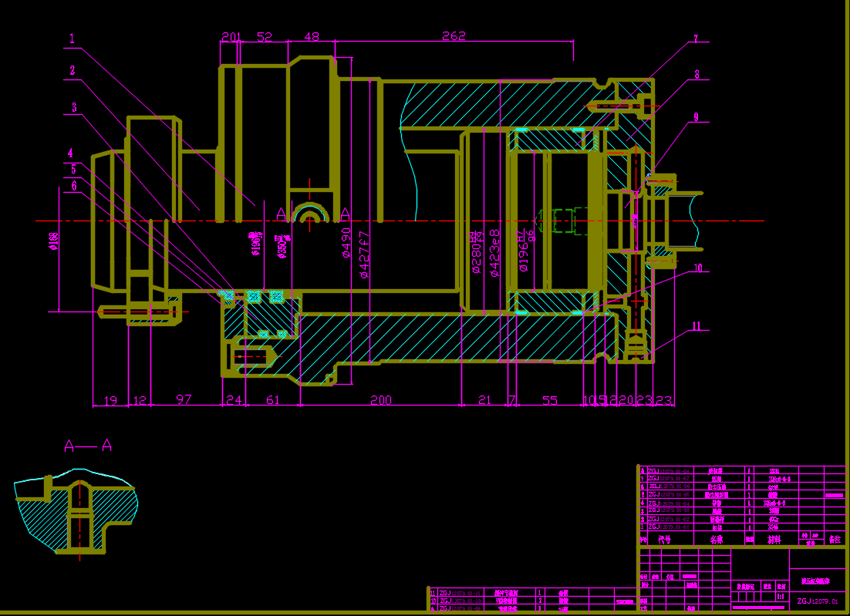Select part callout number 10

click(x=698, y=268)
